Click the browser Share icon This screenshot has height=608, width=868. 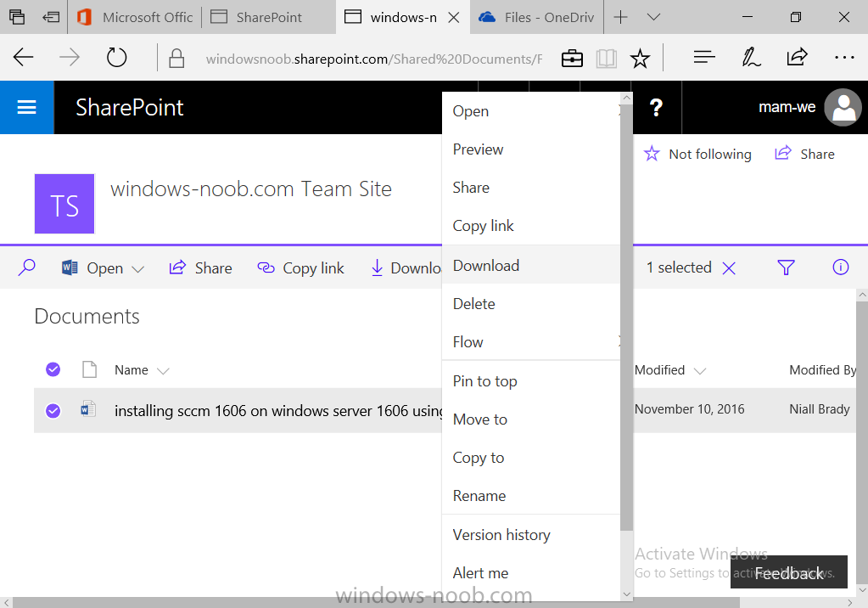[x=797, y=57]
